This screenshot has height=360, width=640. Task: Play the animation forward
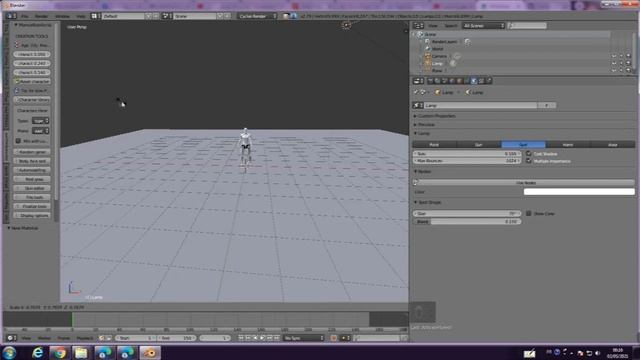(262, 338)
